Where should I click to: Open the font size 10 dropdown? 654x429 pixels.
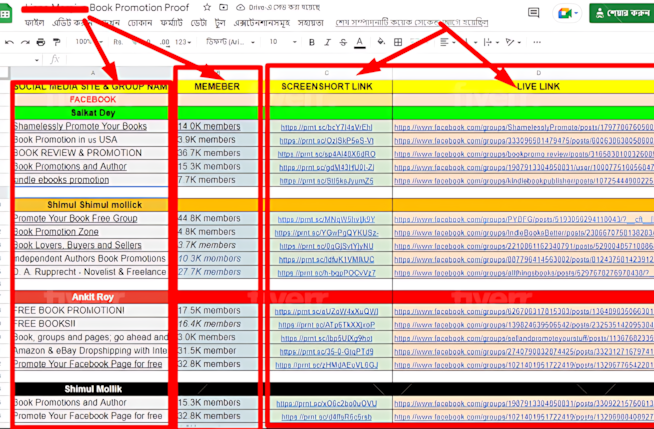pyautogui.click(x=278, y=42)
